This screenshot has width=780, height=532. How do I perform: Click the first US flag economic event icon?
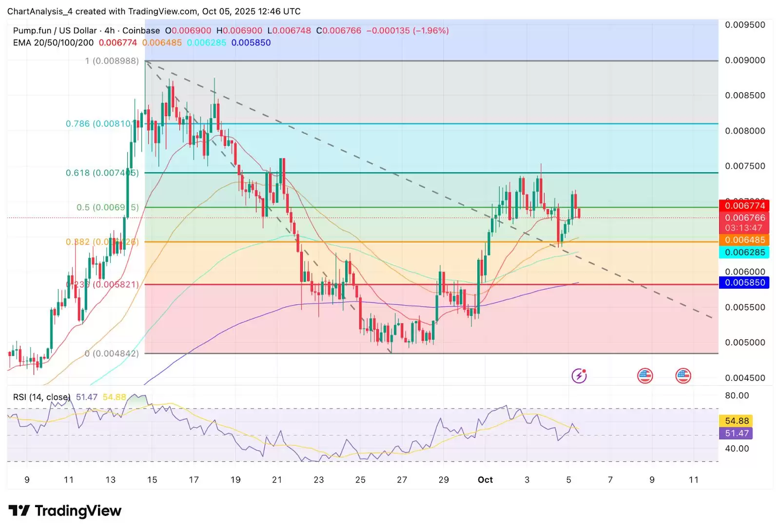tap(645, 376)
